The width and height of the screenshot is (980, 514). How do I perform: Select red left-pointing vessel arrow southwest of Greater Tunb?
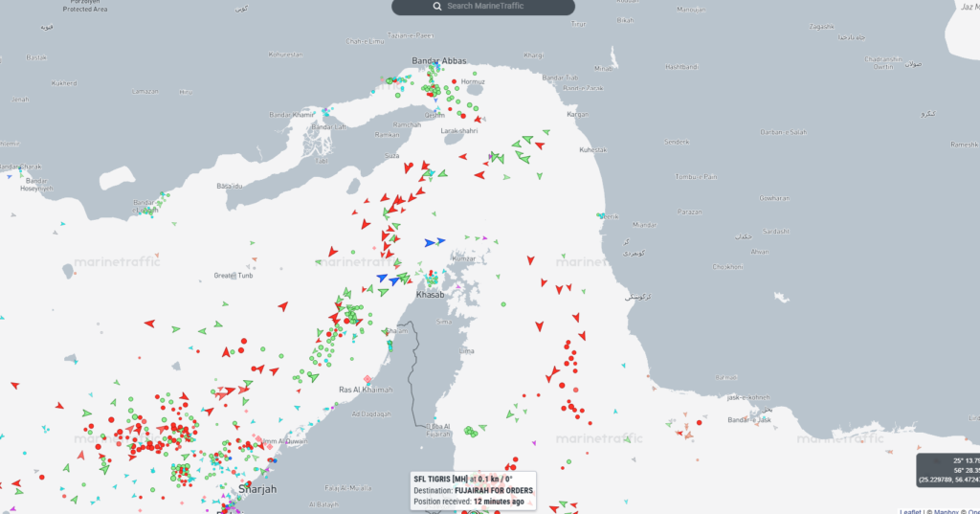[x=149, y=324]
